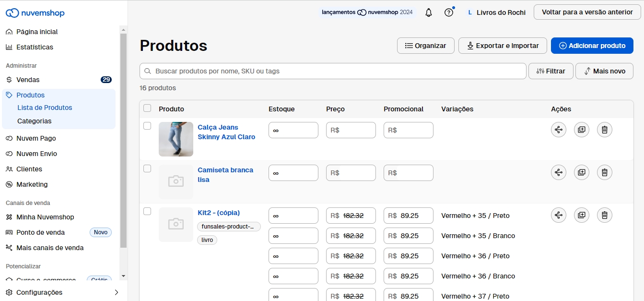Image resolution: width=644 pixels, height=301 pixels.
Task: Toggle the select all products checkbox
Action: point(147,108)
